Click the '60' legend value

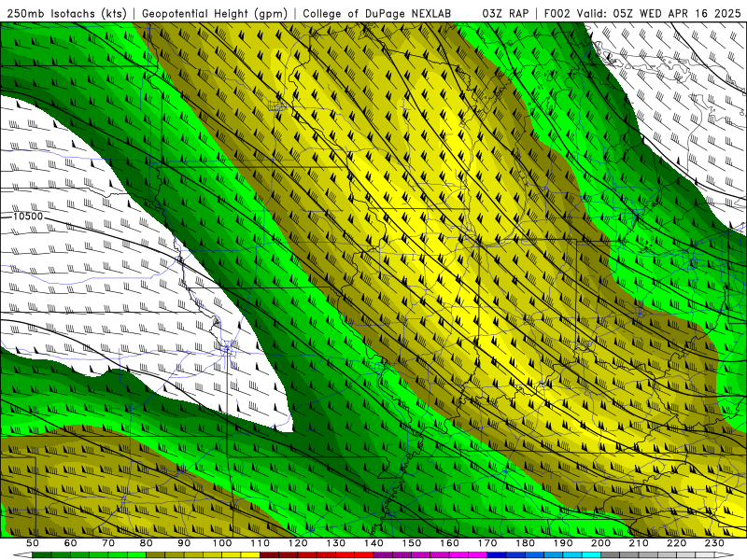point(70,543)
